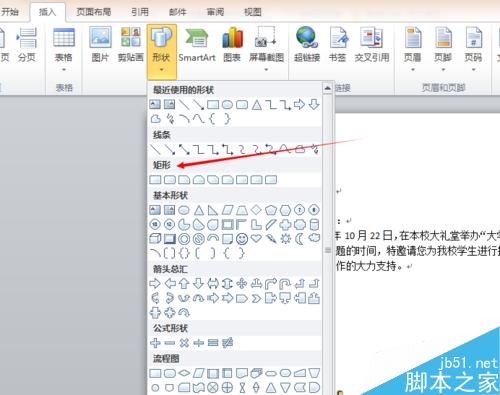This screenshot has width=500, height=395.
Task: Choose the circular arrow shape
Action: point(184,313)
